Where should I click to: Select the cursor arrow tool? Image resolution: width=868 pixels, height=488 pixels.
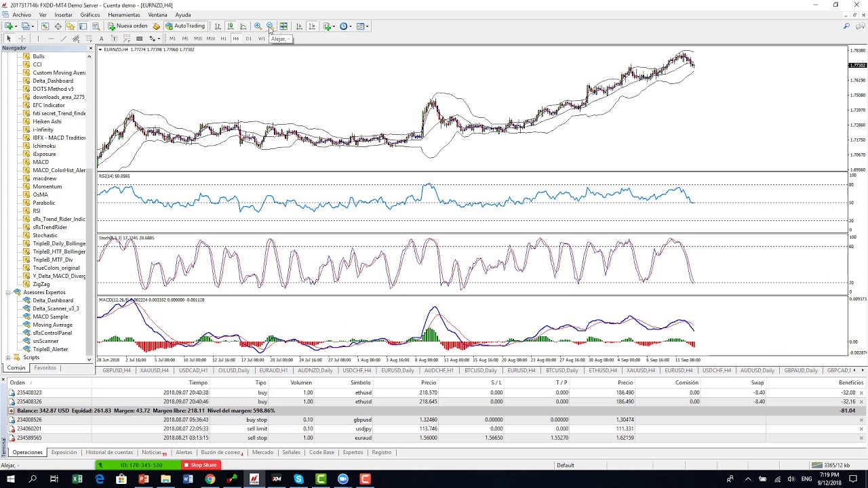click(9, 39)
